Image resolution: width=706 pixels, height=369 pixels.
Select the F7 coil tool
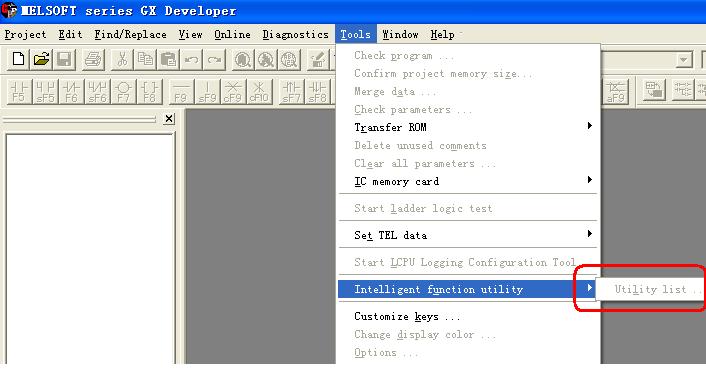[123, 91]
